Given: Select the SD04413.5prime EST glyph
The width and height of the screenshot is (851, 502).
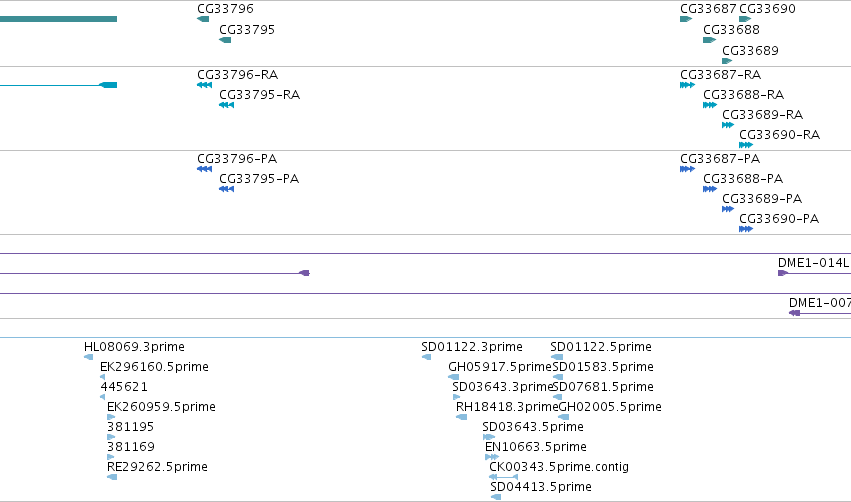Looking at the screenshot, I should click(x=496, y=497).
